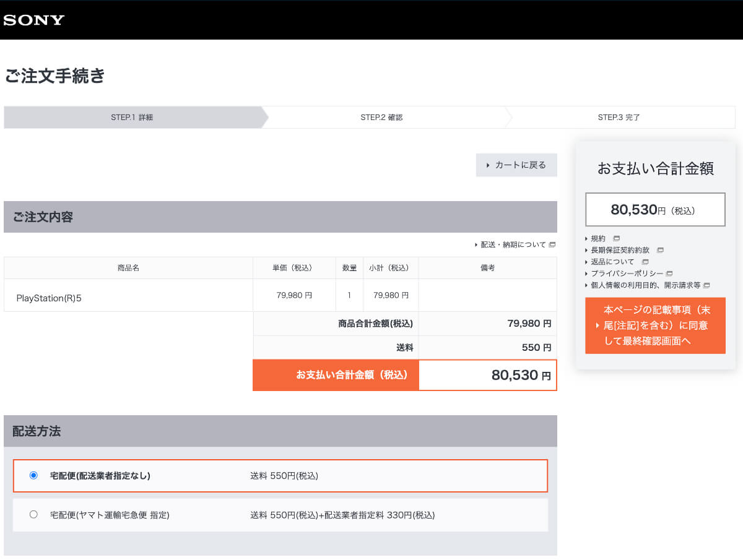Open プライバシーポリシー link
The height and width of the screenshot is (560, 743).
coord(627,274)
